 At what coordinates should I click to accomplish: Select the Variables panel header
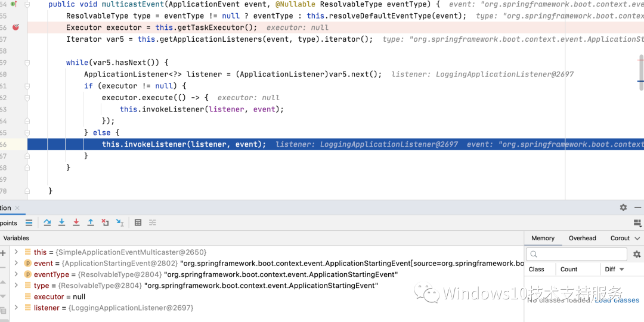16,238
